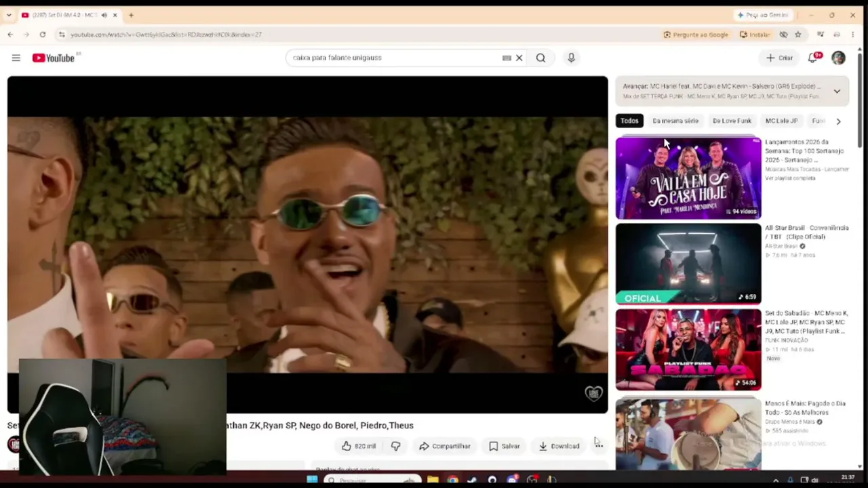Open the account avatar menu
868x488 pixels.
tap(838, 58)
